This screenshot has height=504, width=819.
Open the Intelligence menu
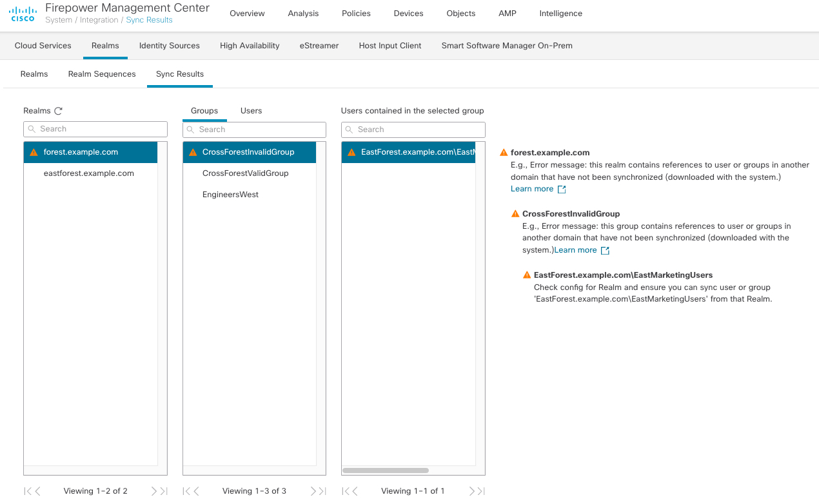click(x=560, y=14)
